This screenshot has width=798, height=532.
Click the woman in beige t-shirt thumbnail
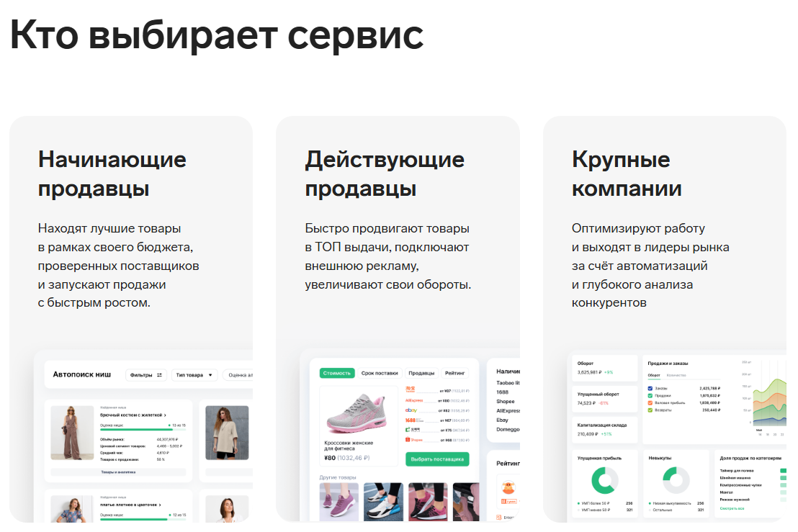pos(227,433)
